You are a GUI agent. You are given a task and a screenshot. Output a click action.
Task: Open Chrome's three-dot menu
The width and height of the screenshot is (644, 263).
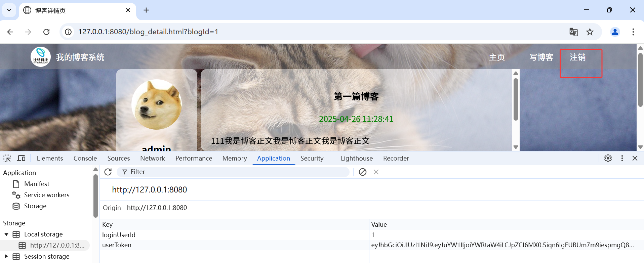[x=633, y=32]
